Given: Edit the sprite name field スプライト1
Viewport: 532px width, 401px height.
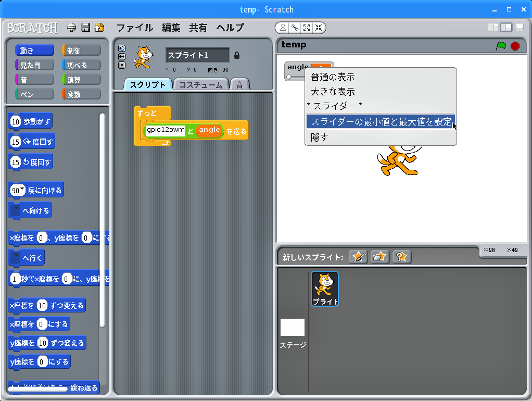Looking at the screenshot, I should tap(197, 55).
